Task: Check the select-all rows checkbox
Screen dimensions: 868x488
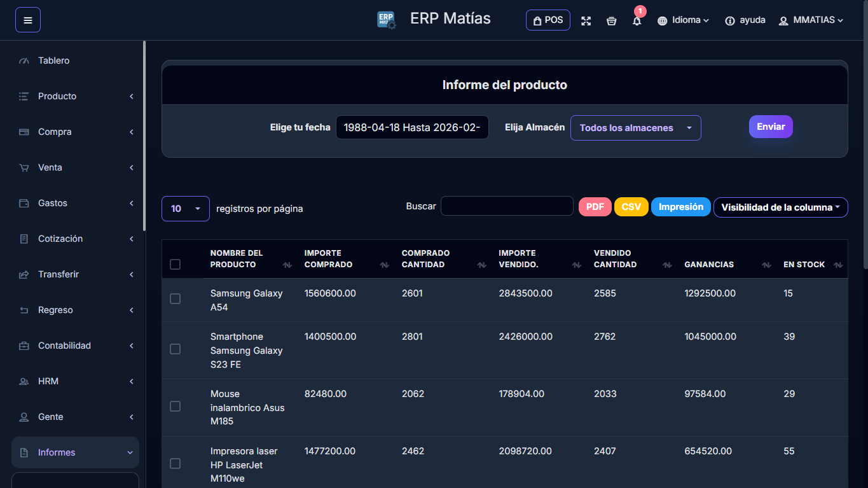Action: [x=176, y=264]
